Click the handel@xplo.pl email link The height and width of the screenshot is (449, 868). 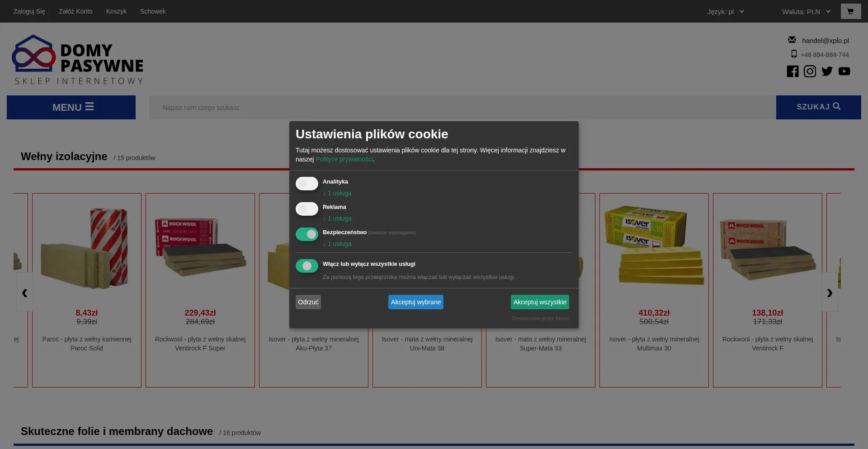tap(826, 40)
